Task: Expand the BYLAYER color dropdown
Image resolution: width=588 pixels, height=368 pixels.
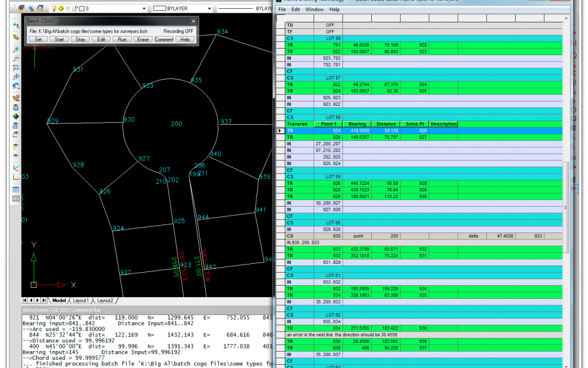Action: [209, 9]
